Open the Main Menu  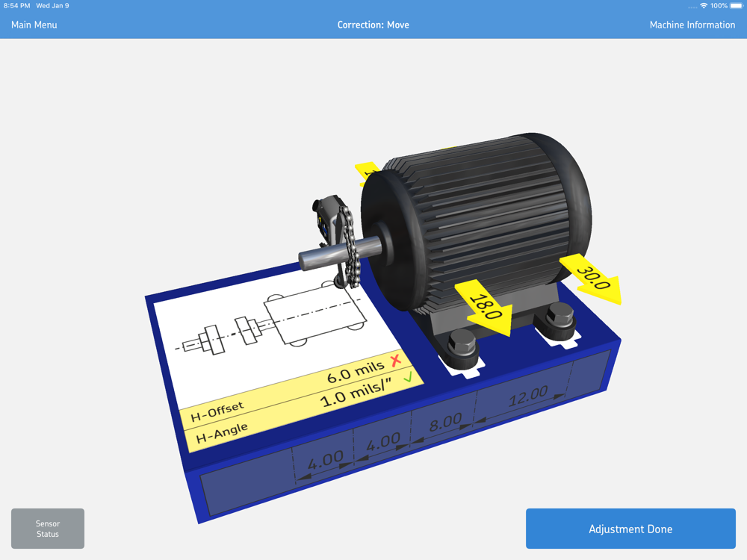[34, 25]
